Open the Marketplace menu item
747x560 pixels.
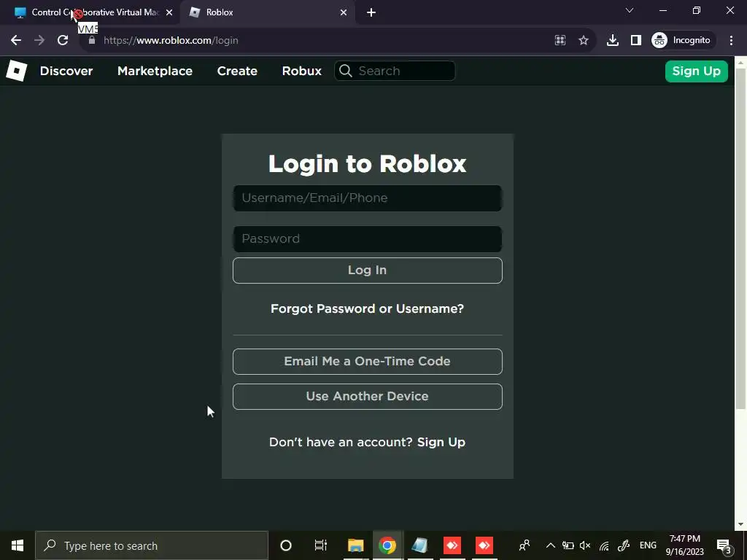click(155, 71)
